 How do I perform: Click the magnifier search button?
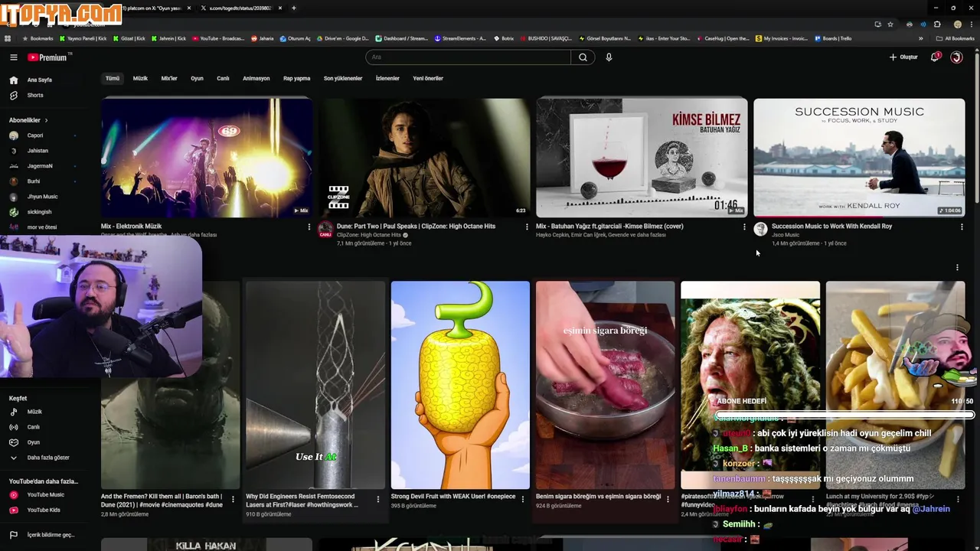pos(583,57)
